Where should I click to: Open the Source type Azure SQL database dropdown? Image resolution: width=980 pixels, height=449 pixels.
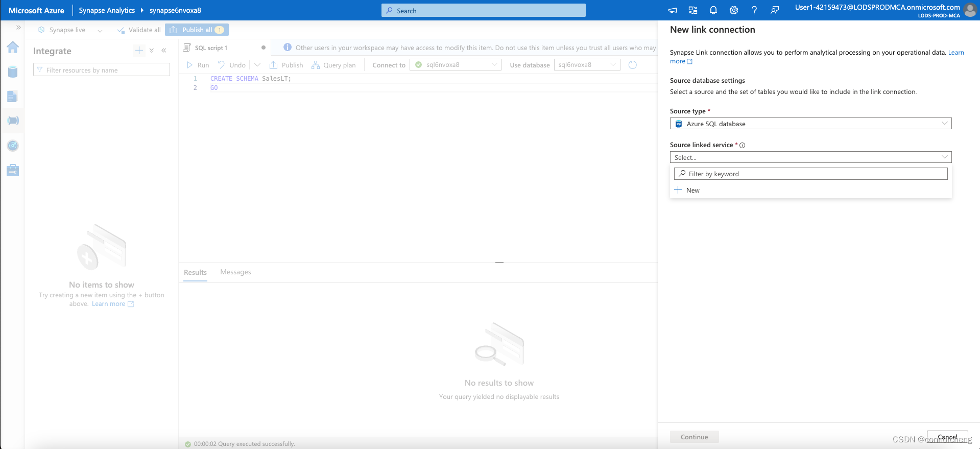pos(810,124)
